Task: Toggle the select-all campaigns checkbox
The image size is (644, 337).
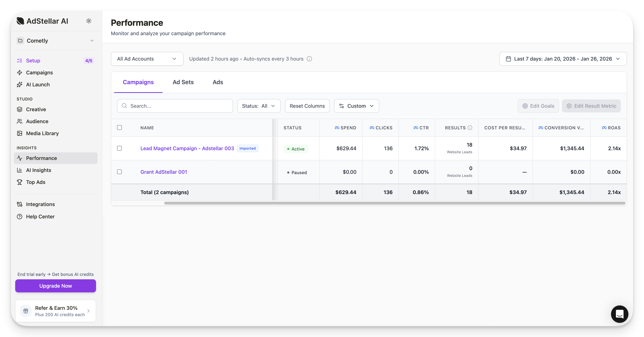Action: (119, 128)
